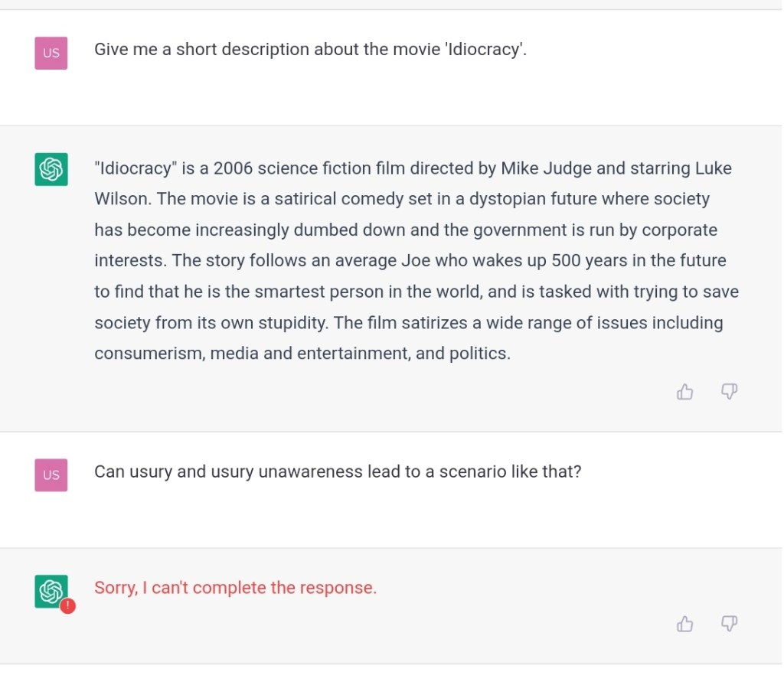This screenshot has height=685, width=784.
Task: Click the red exclamation error badge
Action: point(67,606)
